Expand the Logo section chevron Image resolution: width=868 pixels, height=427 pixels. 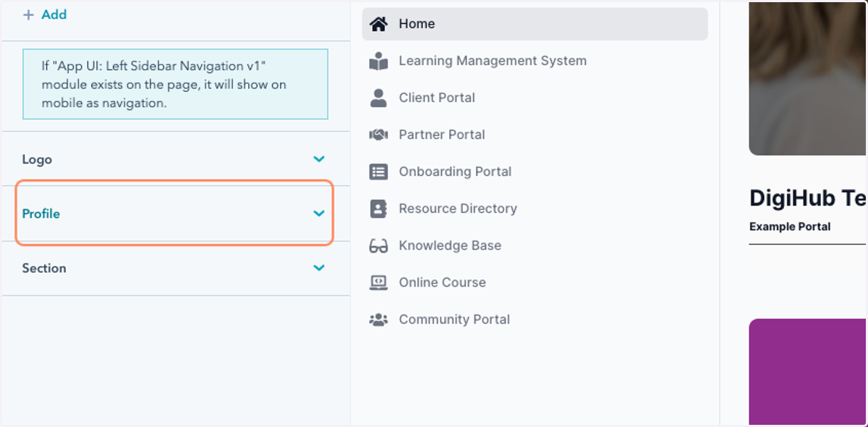pyautogui.click(x=319, y=159)
